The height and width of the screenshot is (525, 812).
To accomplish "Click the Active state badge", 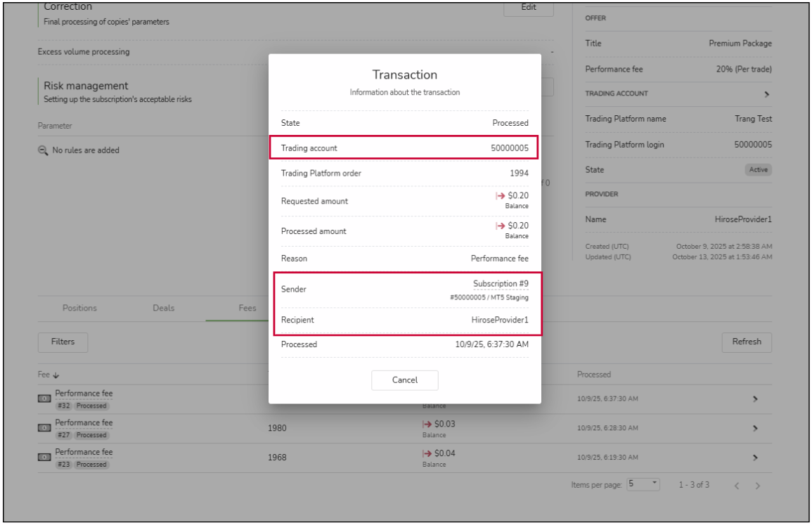I will 759,170.
